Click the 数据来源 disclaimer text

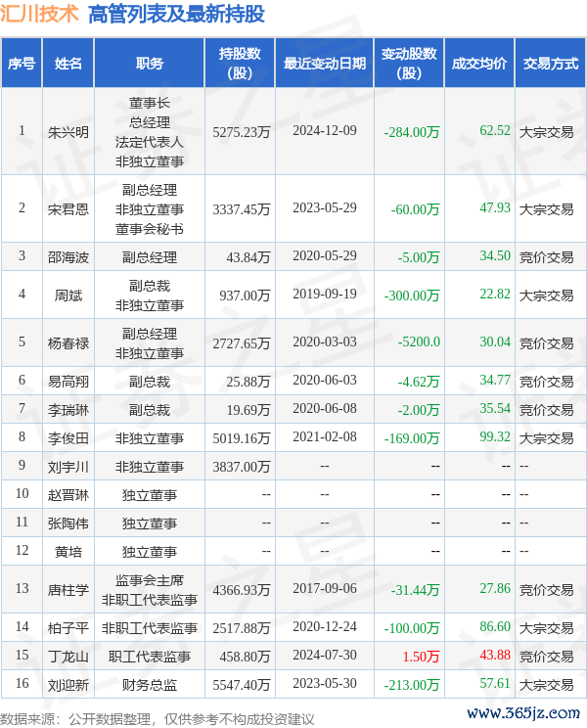(158, 719)
